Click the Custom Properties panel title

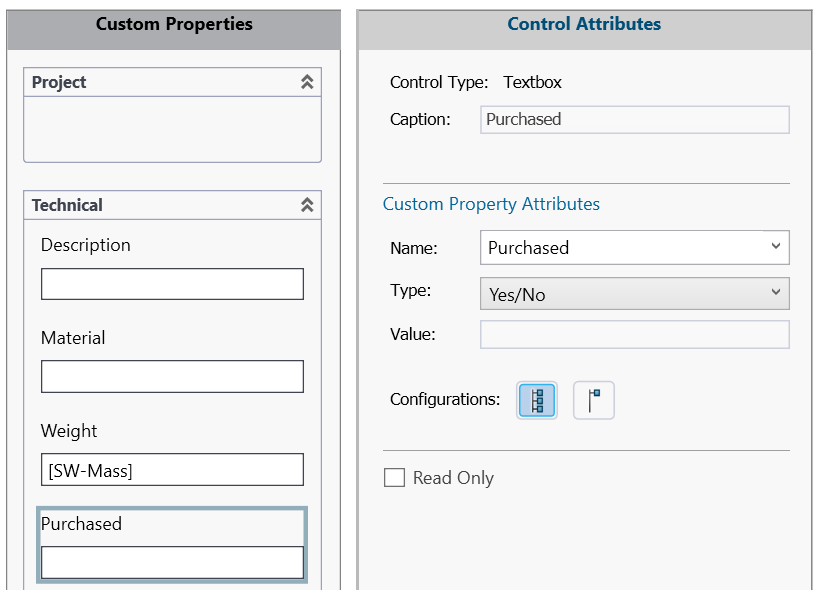coord(174,24)
